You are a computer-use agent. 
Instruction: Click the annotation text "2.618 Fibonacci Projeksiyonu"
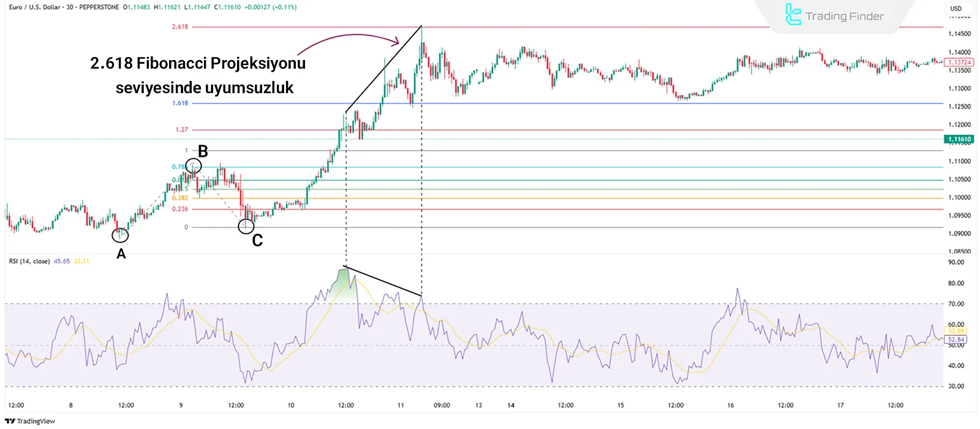click(198, 63)
